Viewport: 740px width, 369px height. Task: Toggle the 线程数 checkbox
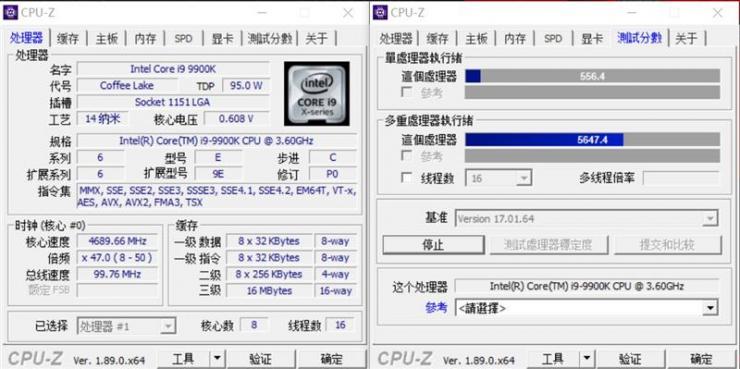click(406, 178)
